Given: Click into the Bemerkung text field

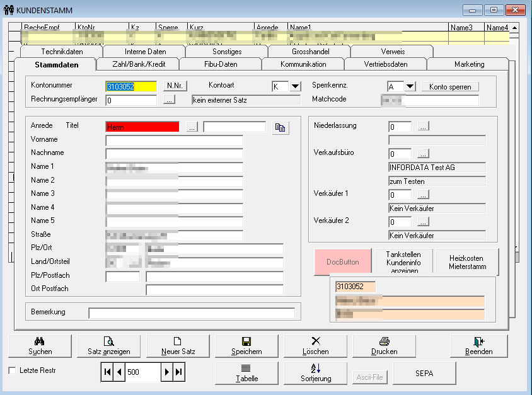Looking at the screenshot, I should (x=191, y=312).
